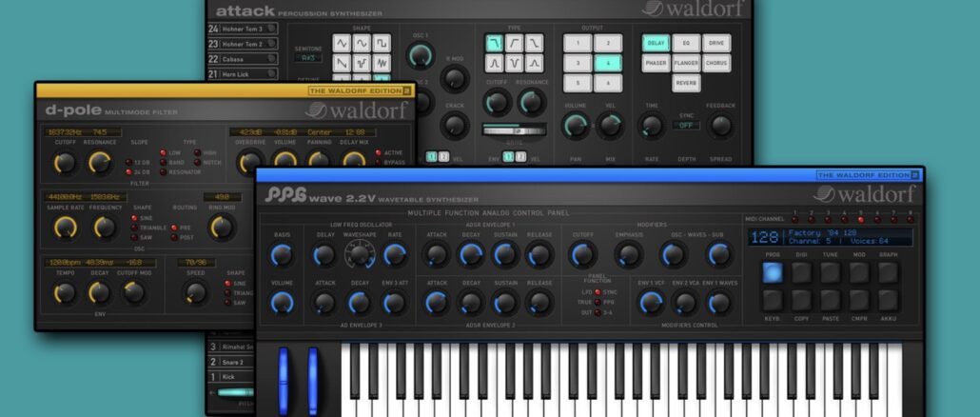Click the MOD panel button in PPG Wave
This screenshot has width=980, height=417.
click(859, 272)
